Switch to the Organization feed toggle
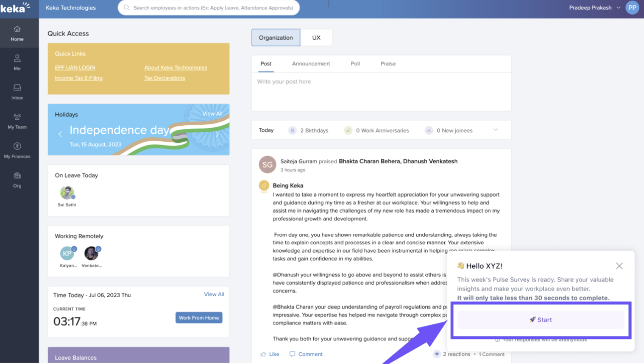Viewport: 644px width, 364px height. point(276,38)
